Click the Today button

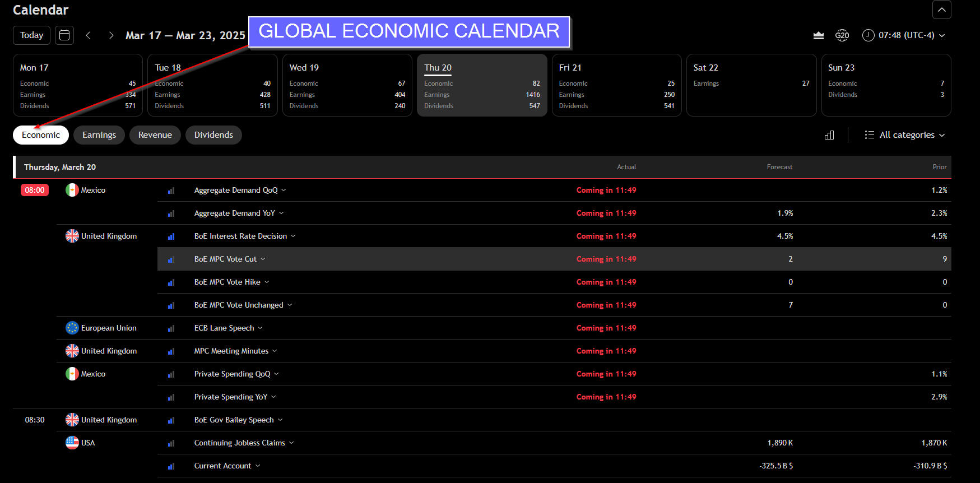pyautogui.click(x=31, y=35)
